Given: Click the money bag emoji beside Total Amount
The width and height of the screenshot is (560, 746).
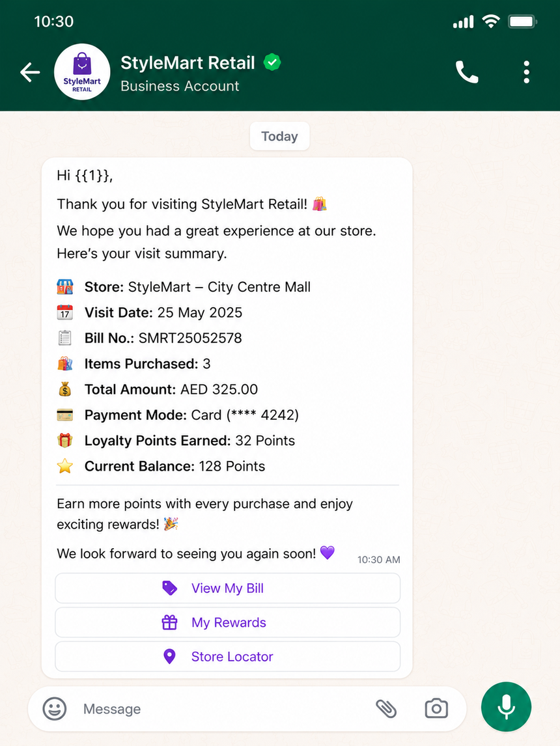Looking at the screenshot, I should [65, 389].
